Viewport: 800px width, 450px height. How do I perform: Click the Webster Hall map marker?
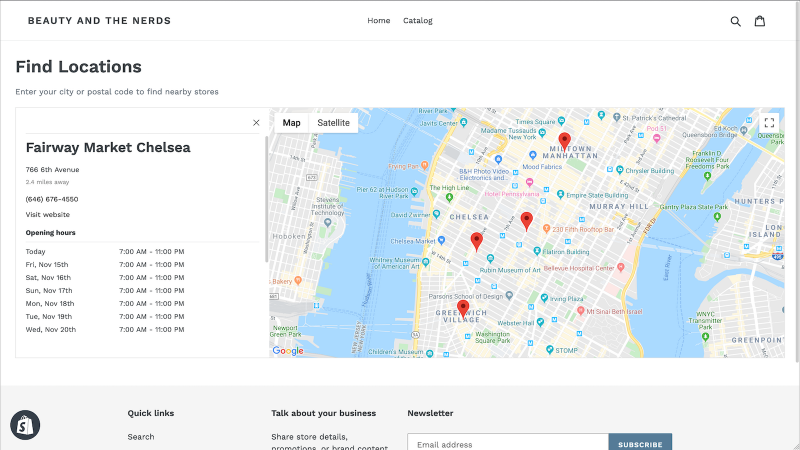[540, 322]
